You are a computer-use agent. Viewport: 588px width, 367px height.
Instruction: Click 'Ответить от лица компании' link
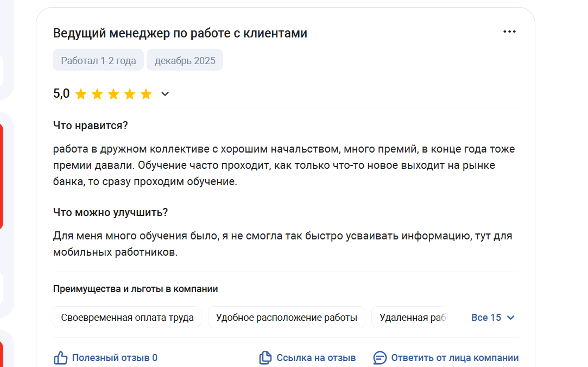pyautogui.click(x=454, y=358)
